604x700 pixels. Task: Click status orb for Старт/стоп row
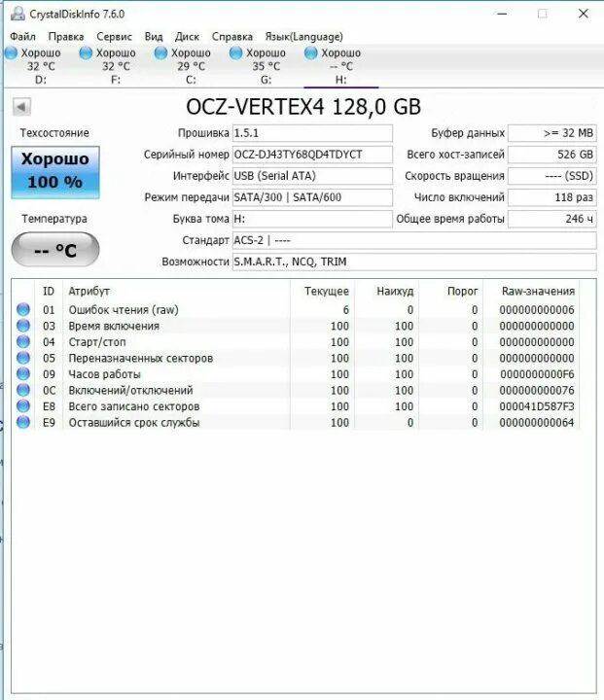[23, 341]
